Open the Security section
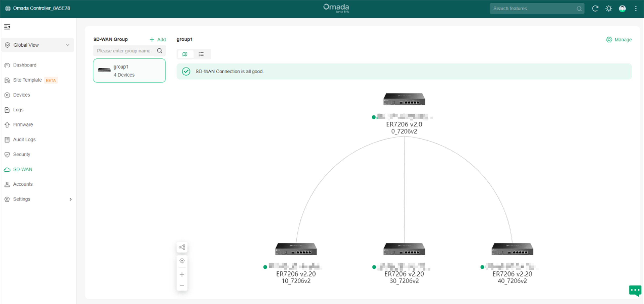The image size is (644, 304). pos(22,154)
